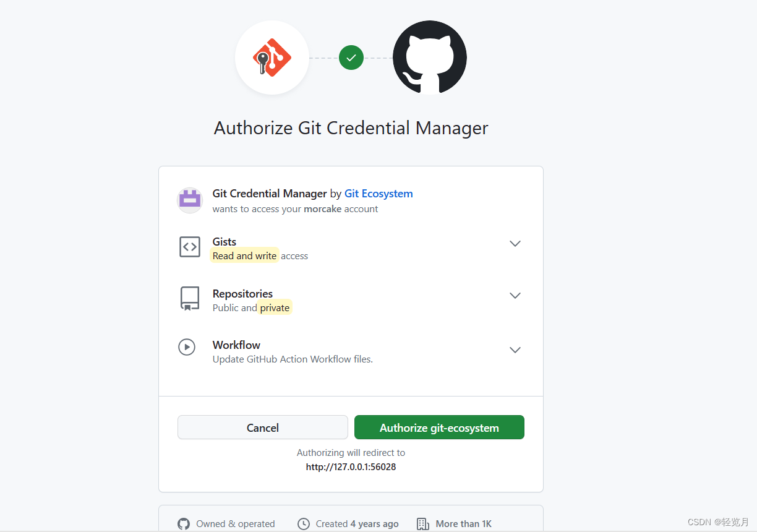Expand the Gists permission details
Screen dimensions: 757x532
click(515, 243)
